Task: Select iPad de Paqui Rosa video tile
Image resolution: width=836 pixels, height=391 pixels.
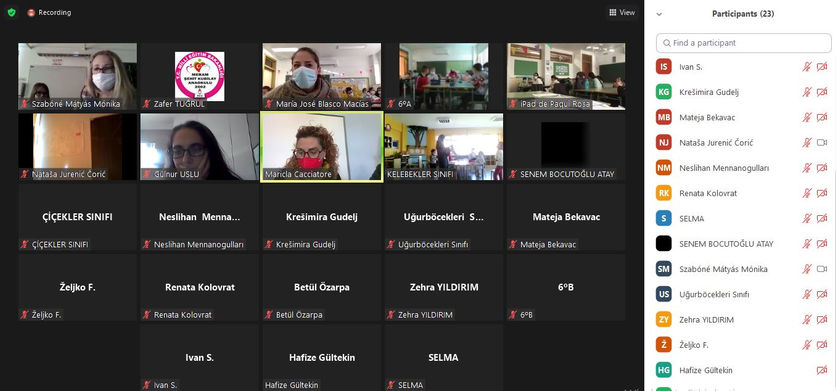Action: tap(566, 76)
